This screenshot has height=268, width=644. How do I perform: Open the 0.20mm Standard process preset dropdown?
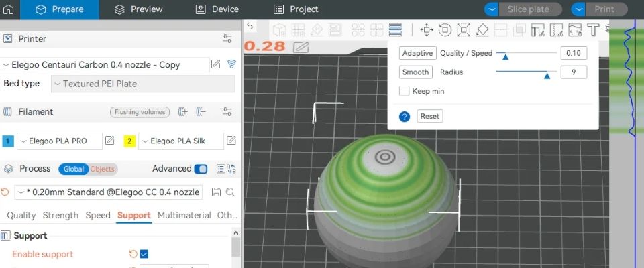pyautogui.click(x=108, y=192)
